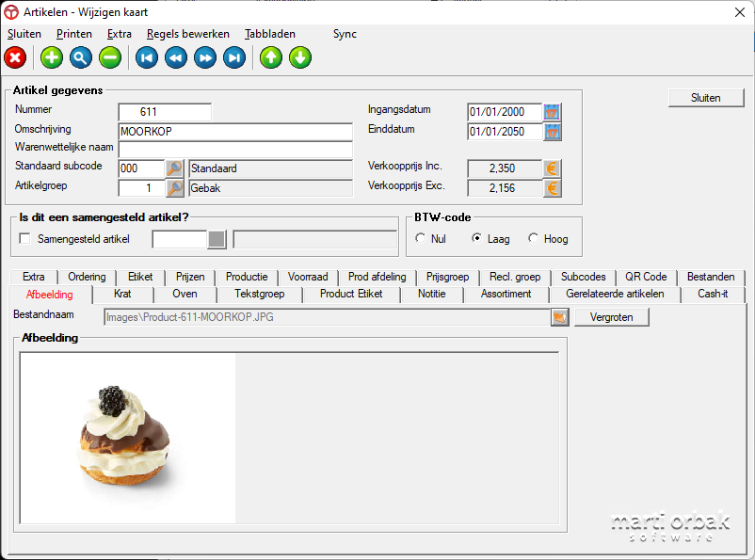Click the green minus delete record icon

pyautogui.click(x=110, y=57)
